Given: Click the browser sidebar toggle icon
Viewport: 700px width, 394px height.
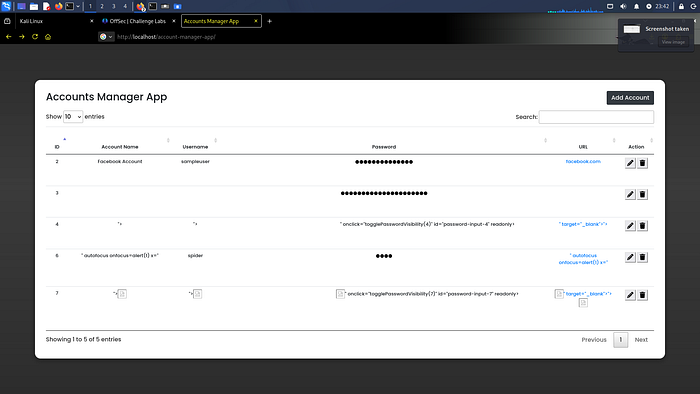Looking at the screenshot, I should [x=7, y=21].
